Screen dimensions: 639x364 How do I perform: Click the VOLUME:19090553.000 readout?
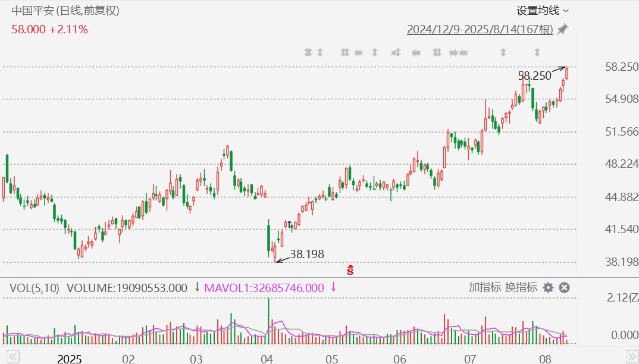(127, 288)
